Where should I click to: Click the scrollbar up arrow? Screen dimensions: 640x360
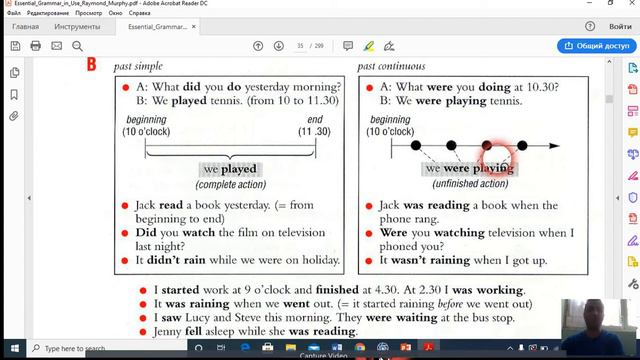click(x=609, y=62)
